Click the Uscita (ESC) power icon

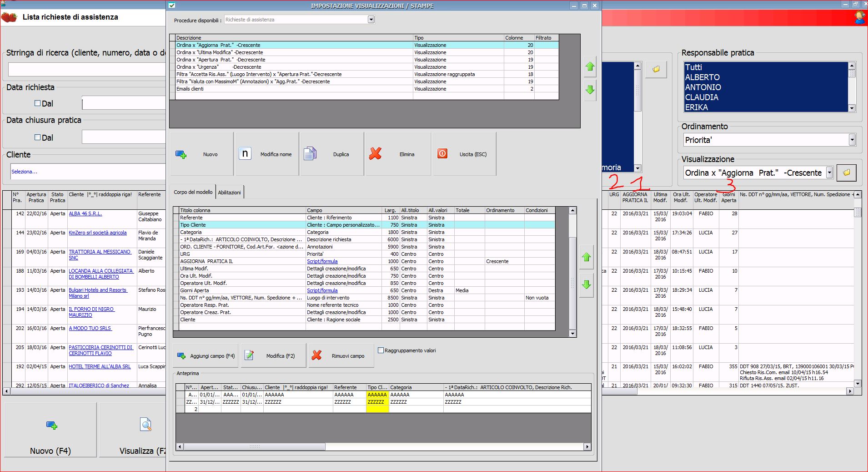[442, 154]
